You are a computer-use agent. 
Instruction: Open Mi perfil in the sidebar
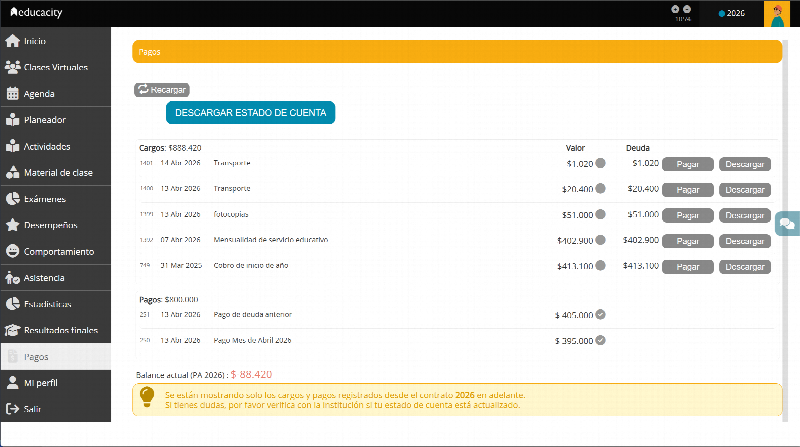[56, 383]
